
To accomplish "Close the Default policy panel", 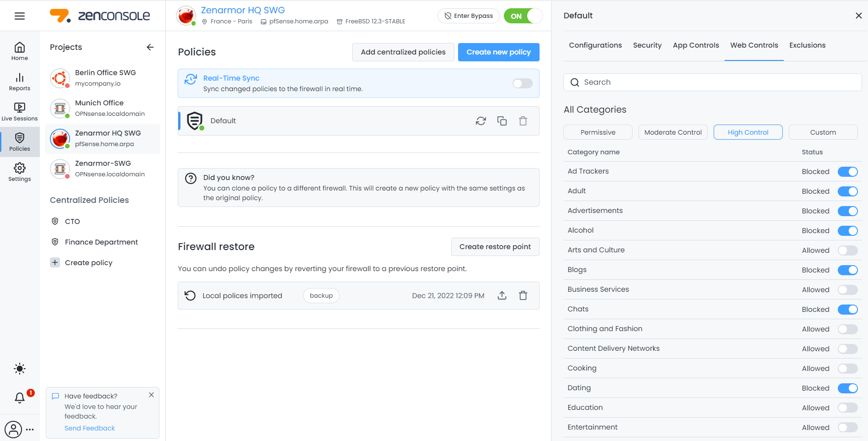I will point(858,16).
